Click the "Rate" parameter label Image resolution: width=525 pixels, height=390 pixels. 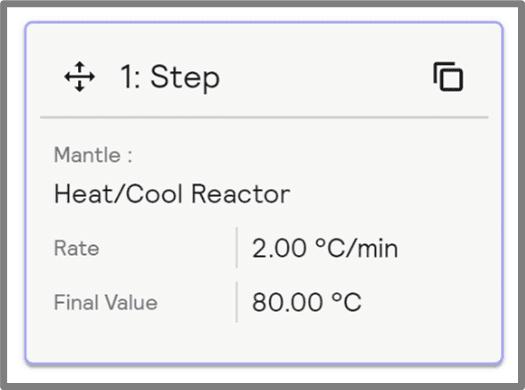pyautogui.click(x=77, y=248)
